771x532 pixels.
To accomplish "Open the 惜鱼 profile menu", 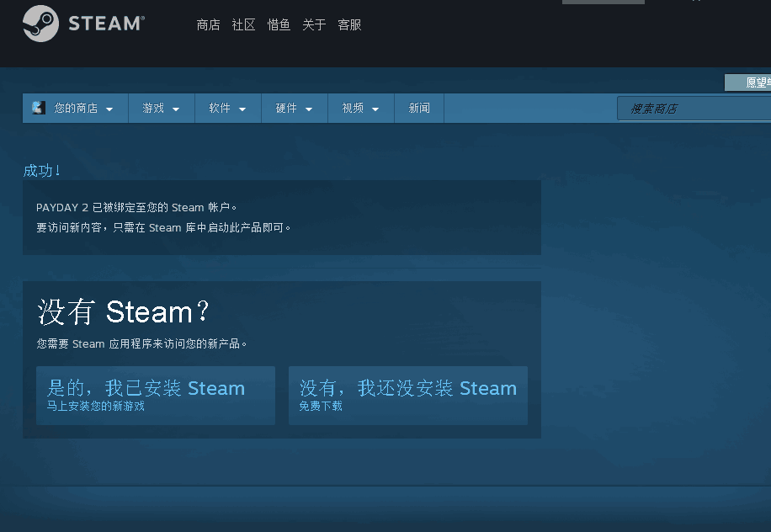I will [279, 24].
